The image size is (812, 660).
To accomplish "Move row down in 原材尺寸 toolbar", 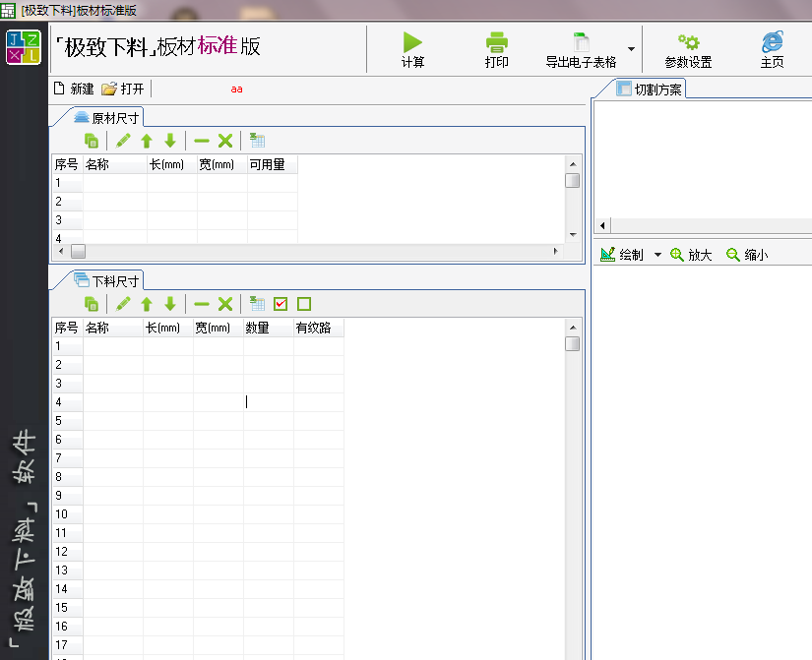I will [170, 141].
